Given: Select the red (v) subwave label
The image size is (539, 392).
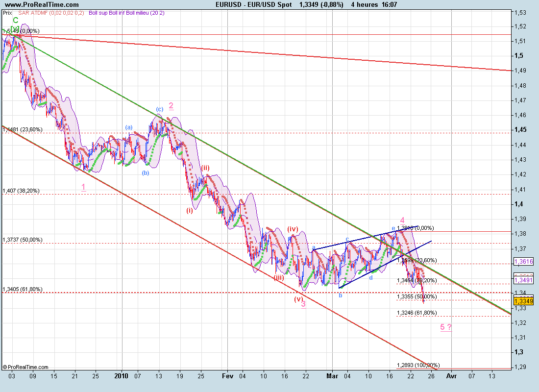Looking at the screenshot, I should coord(298,299).
